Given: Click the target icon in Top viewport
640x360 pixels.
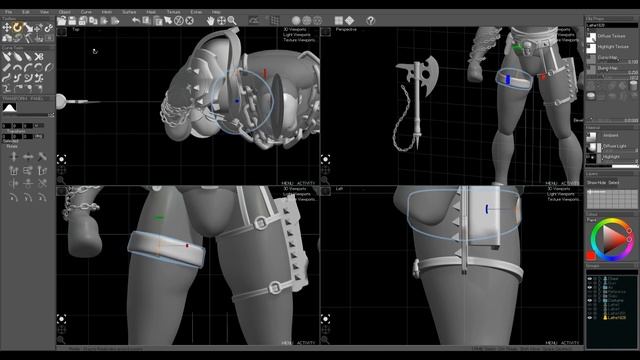Looking at the screenshot, I should [62, 159].
